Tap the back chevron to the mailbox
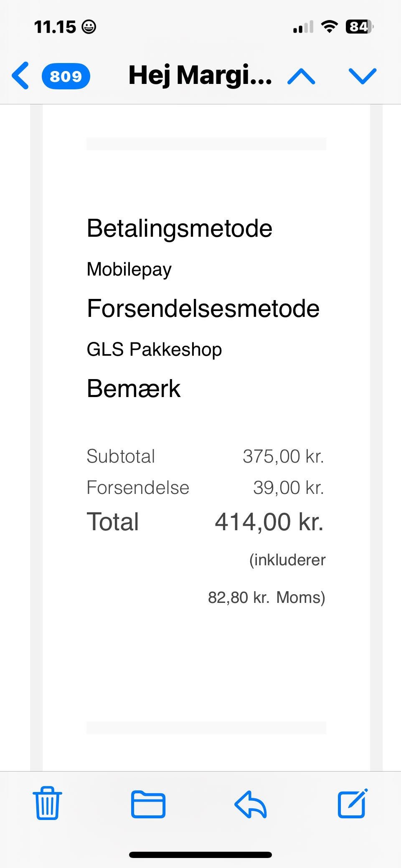This screenshot has width=401, height=868. click(20, 76)
